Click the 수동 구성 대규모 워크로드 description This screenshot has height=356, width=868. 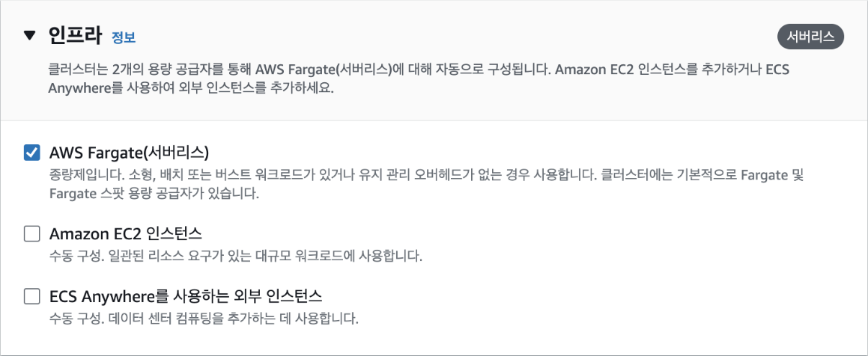coord(236,257)
